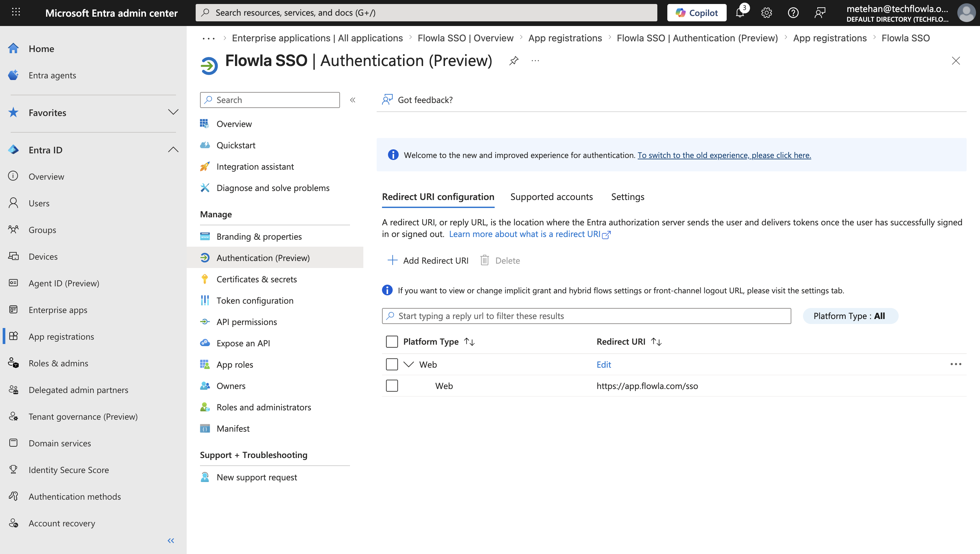
Task: Check the https://app.flowla.com/sso row checkbox
Action: [392, 385]
